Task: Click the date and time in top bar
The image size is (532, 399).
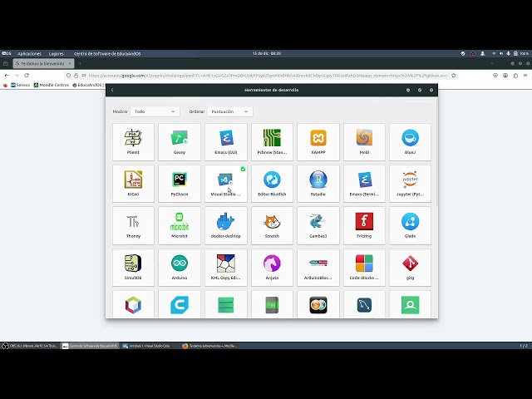Action: coord(267,53)
